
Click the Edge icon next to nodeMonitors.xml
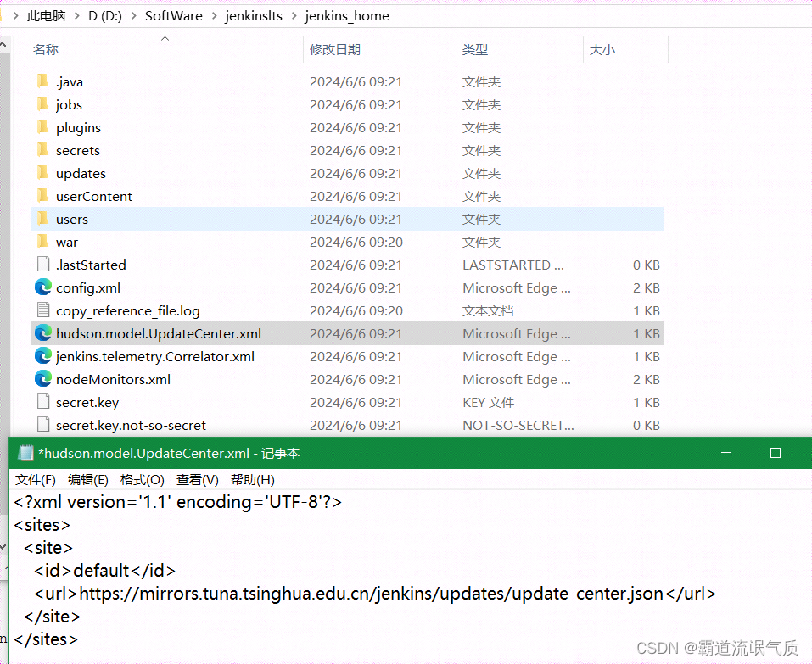click(x=44, y=379)
